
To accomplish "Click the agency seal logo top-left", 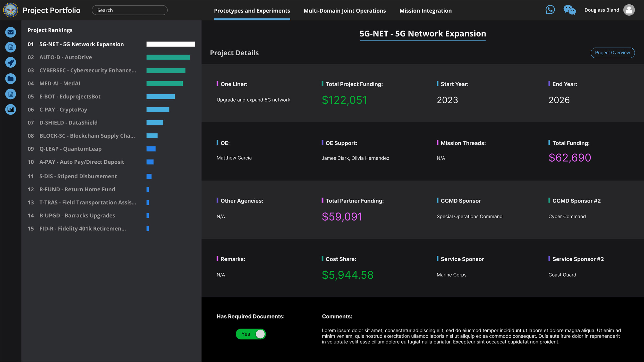I will click(11, 10).
